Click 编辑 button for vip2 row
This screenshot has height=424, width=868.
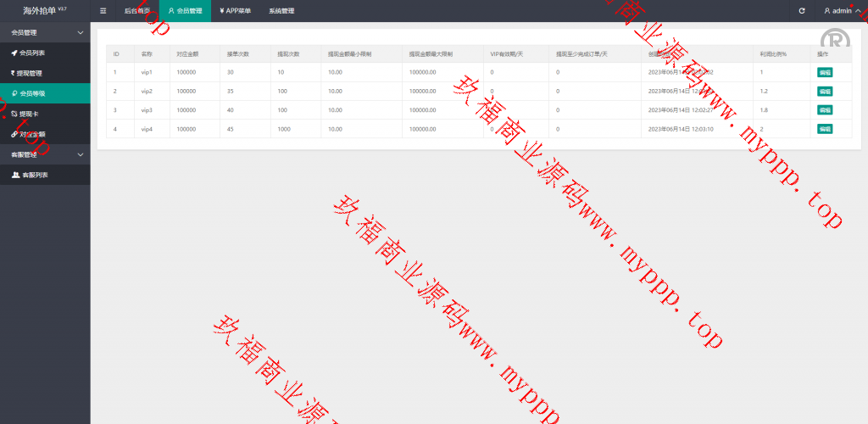pos(824,91)
